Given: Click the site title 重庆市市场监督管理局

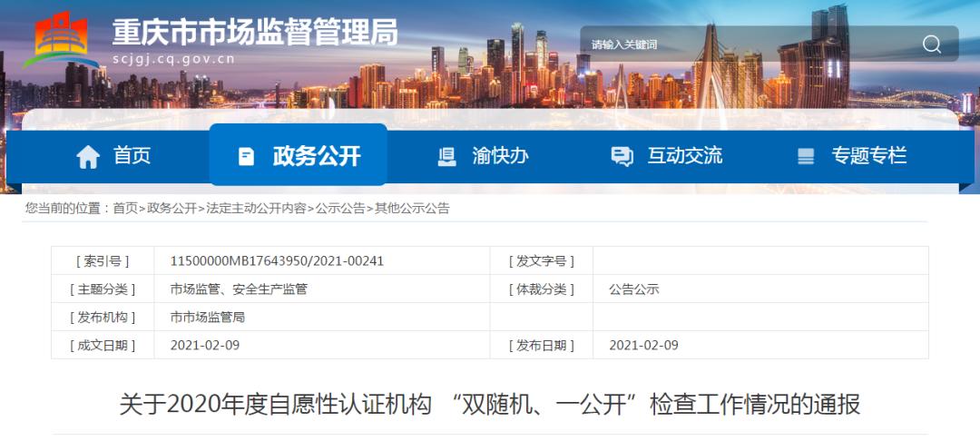Looking at the screenshot, I should [x=255, y=31].
